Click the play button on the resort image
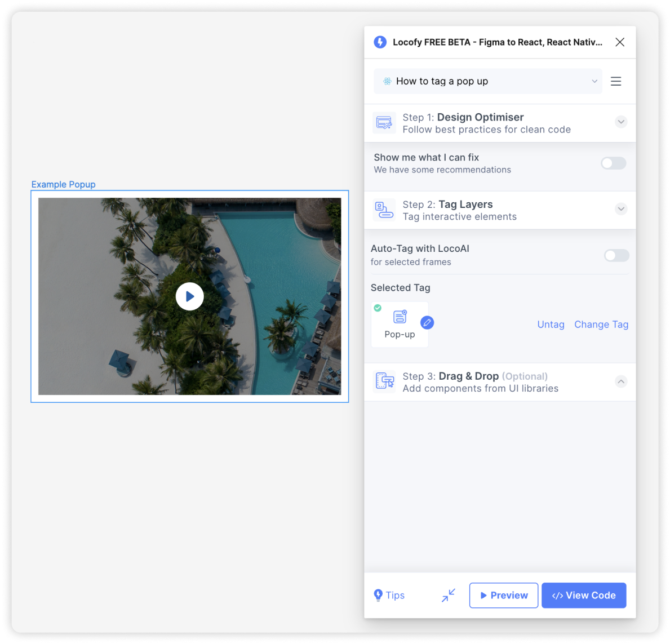Screen dimensions: 670x644 coord(189,296)
